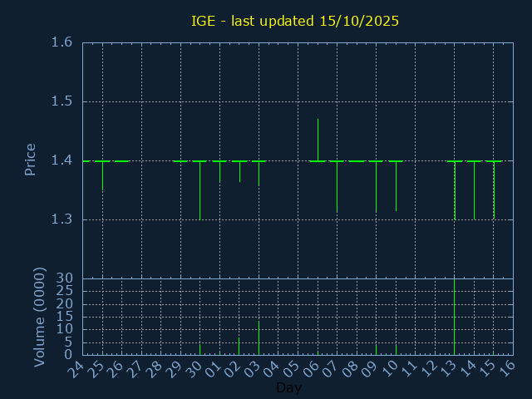Select the day 24 x-axis tick label
The height and width of the screenshot is (399, 532).
click(x=76, y=370)
